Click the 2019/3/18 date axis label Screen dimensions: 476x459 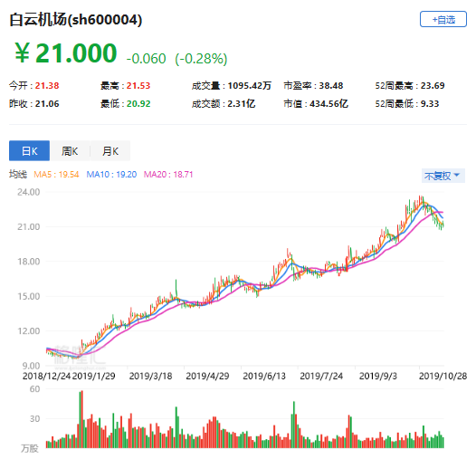pos(150,376)
